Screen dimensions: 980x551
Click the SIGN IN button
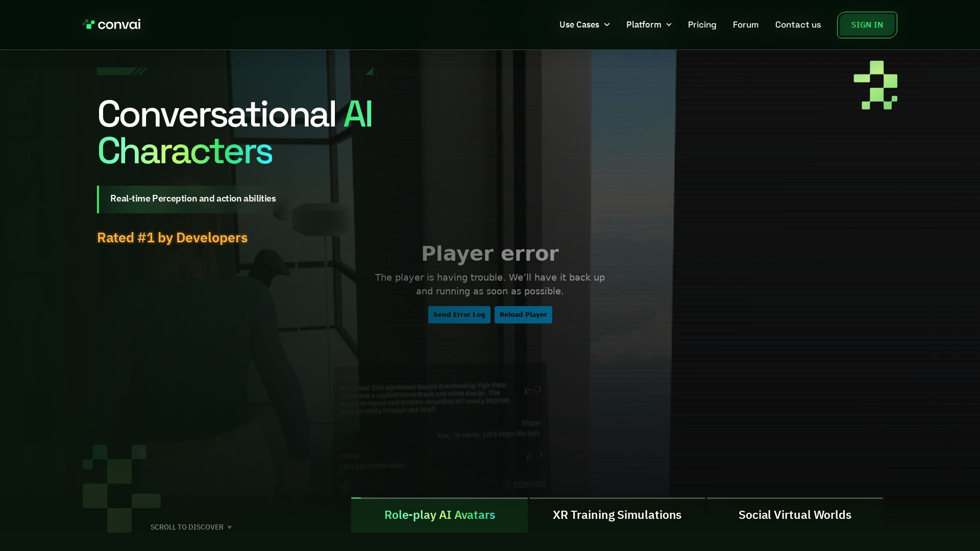(x=867, y=25)
